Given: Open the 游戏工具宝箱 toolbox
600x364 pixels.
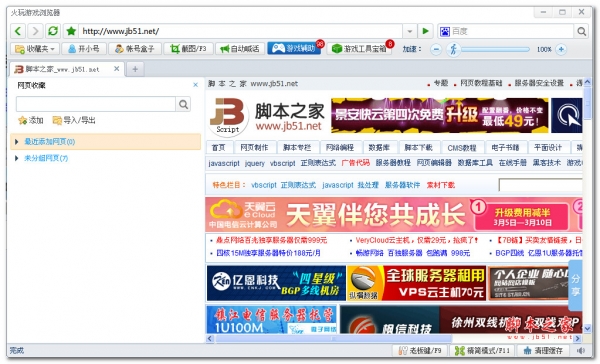Looking at the screenshot, I should 359,49.
